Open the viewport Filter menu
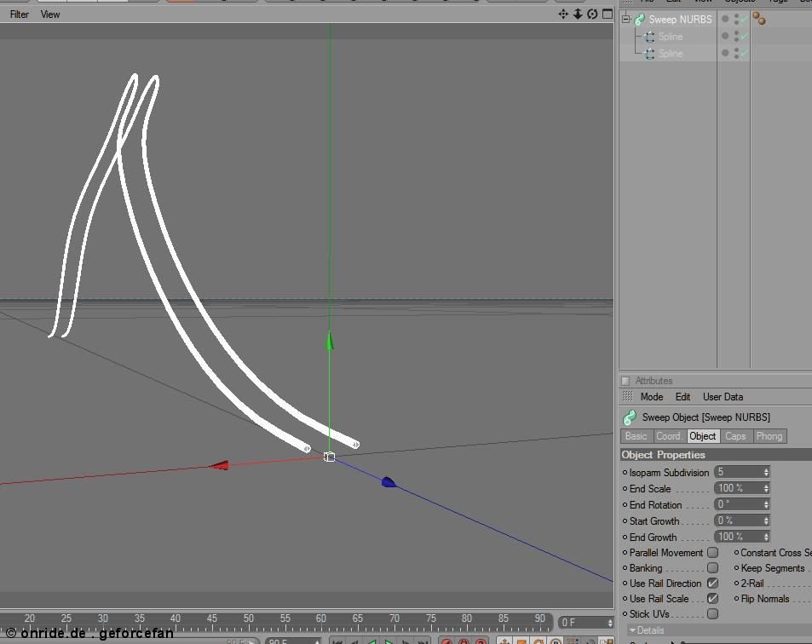812x644 pixels. pos(19,14)
